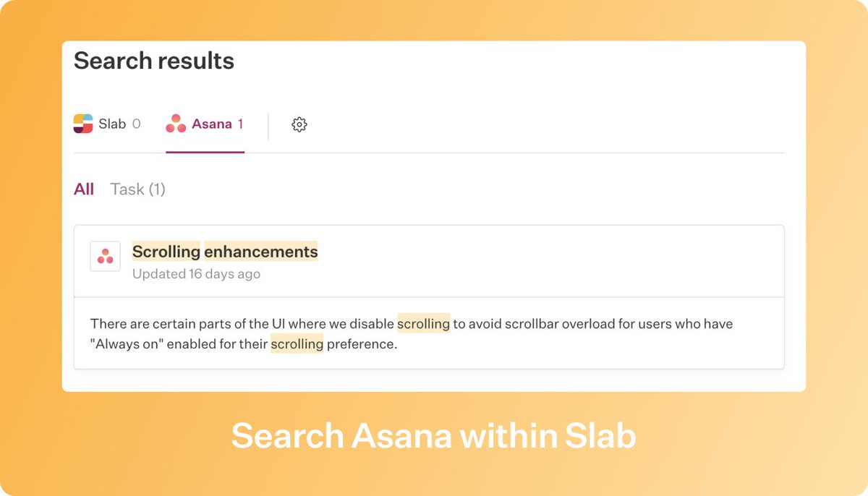Click highlighted word scrolling after disable
The image size is (868, 496).
[x=424, y=324]
